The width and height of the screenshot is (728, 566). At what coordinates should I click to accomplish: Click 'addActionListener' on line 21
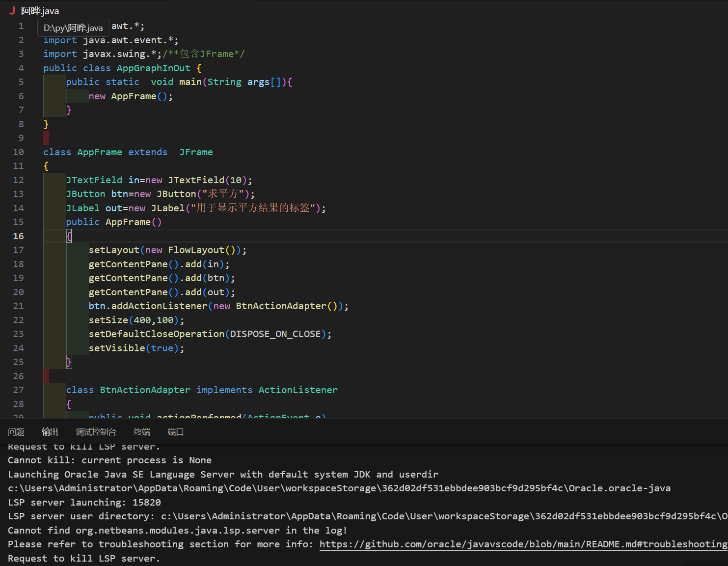[x=159, y=306]
